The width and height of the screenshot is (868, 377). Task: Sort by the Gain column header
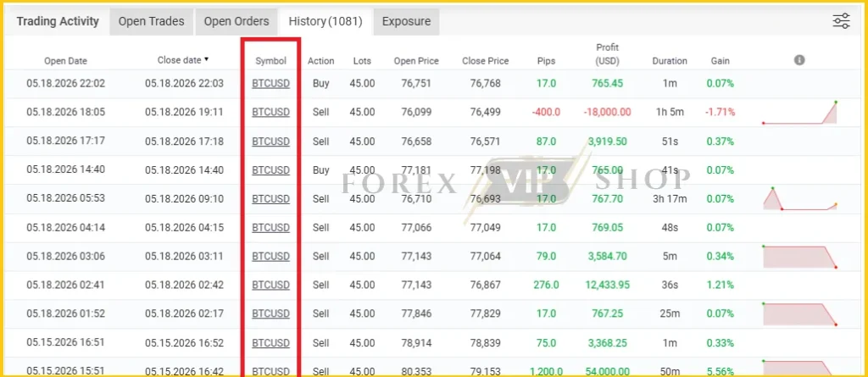coord(721,61)
